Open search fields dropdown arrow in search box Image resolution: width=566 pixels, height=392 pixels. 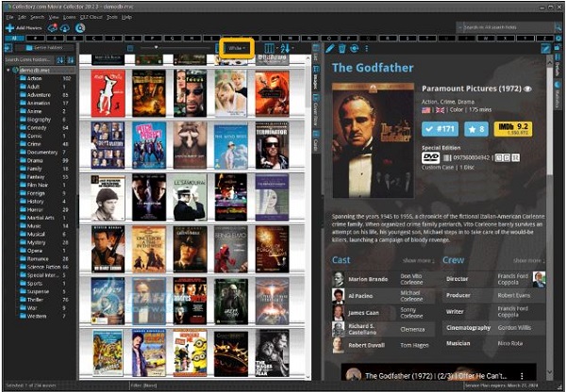pos(460,27)
